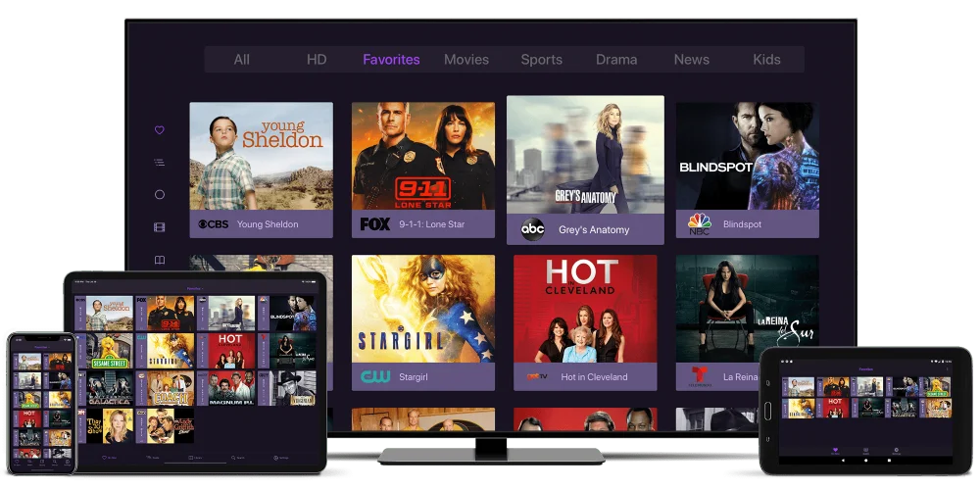The width and height of the screenshot is (980, 490).
Task: Switch to the News tab on TV
Action: (x=691, y=60)
